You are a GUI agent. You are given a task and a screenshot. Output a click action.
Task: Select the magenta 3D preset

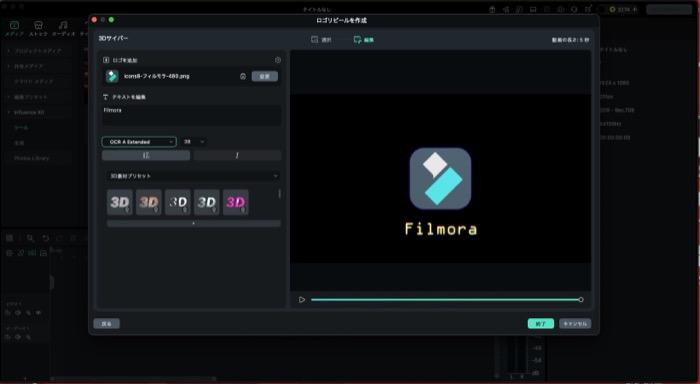coord(236,202)
